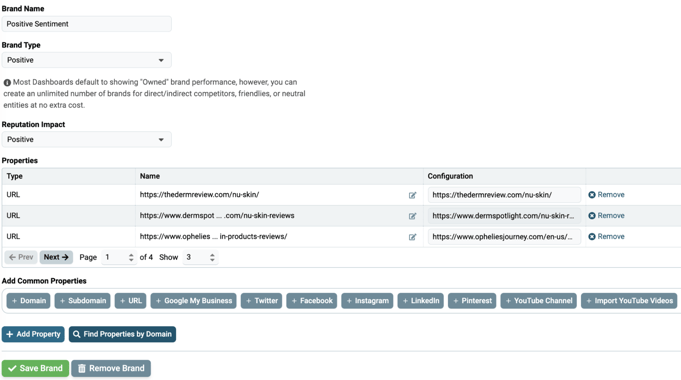This screenshot has width=681, height=380.
Task: Add a YouTube Channel property
Action: point(539,301)
